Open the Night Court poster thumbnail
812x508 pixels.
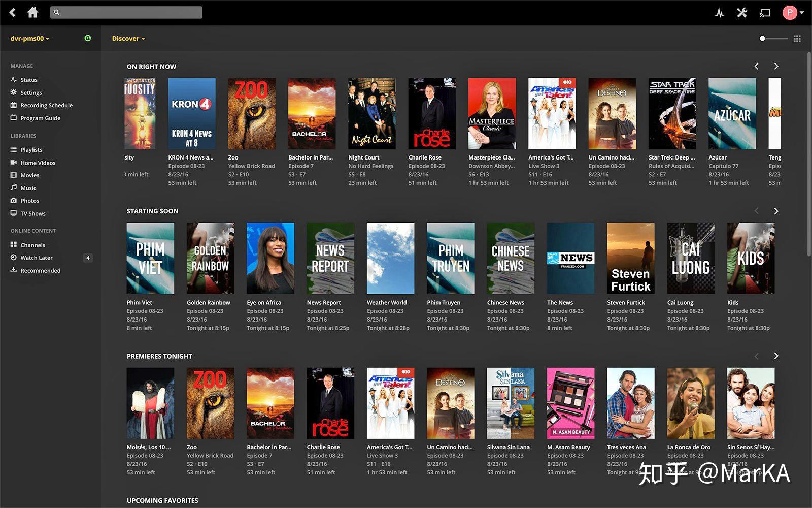click(372, 114)
